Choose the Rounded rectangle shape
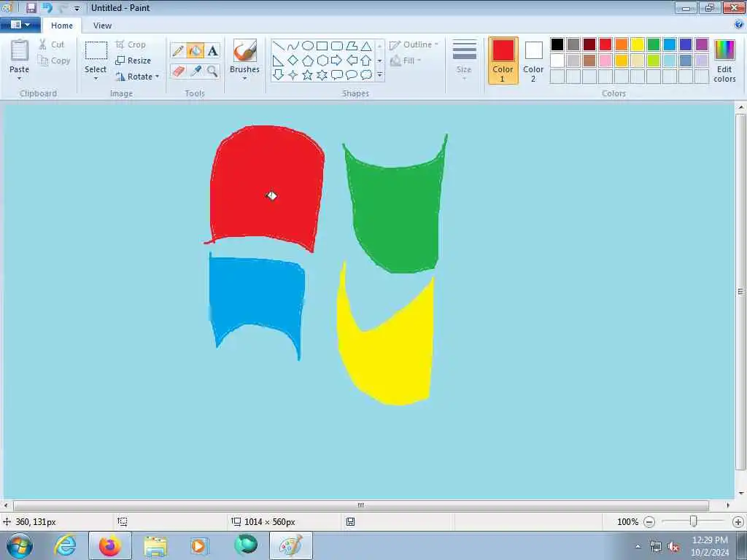Viewport: 747px width, 560px height. pos(337,46)
